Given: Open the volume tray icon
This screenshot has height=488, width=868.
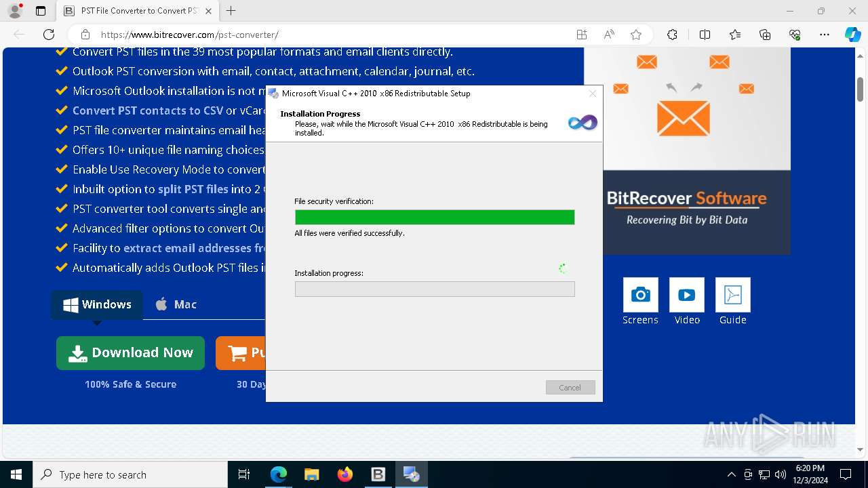Looking at the screenshot, I should (x=781, y=474).
